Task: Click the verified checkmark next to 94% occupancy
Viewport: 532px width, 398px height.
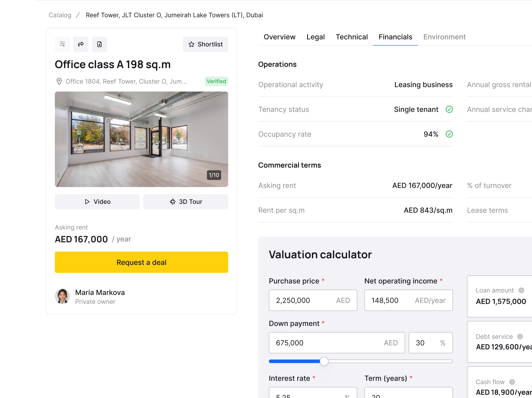Action: [449, 134]
